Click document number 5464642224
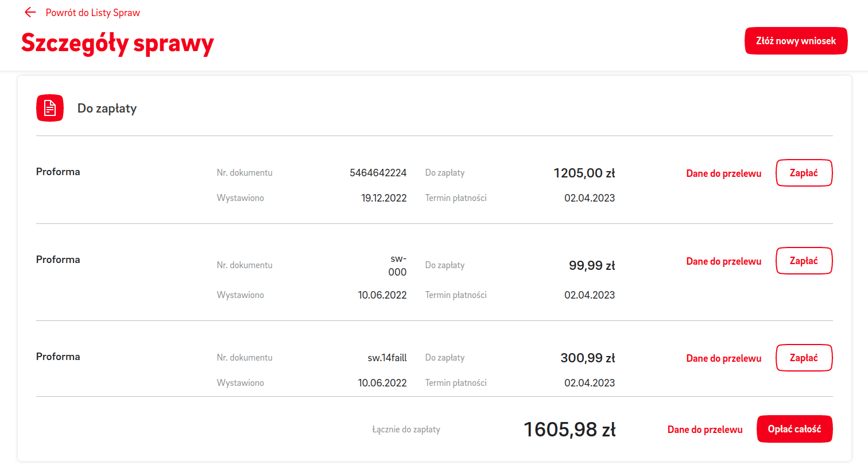The image size is (868, 472). pos(378,173)
